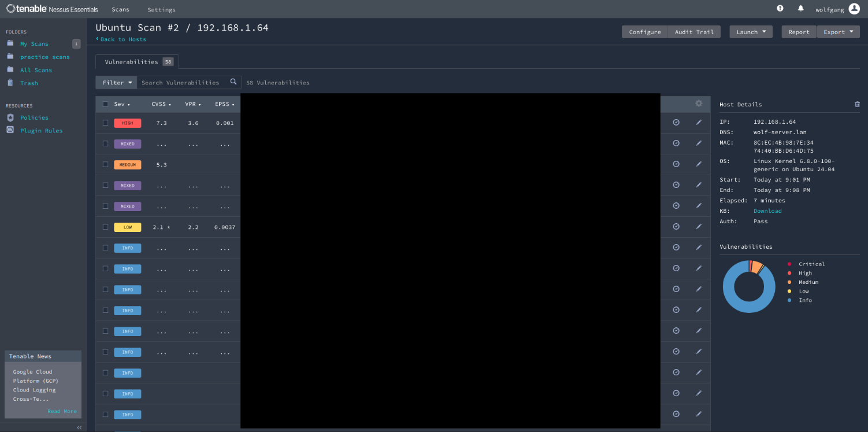868x432 pixels.
Task: Toggle the select-all checkbox in table header
Action: tap(105, 104)
